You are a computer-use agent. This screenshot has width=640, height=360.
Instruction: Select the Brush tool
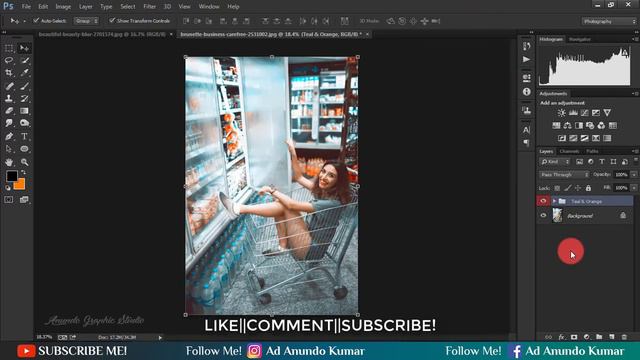click(x=24, y=86)
